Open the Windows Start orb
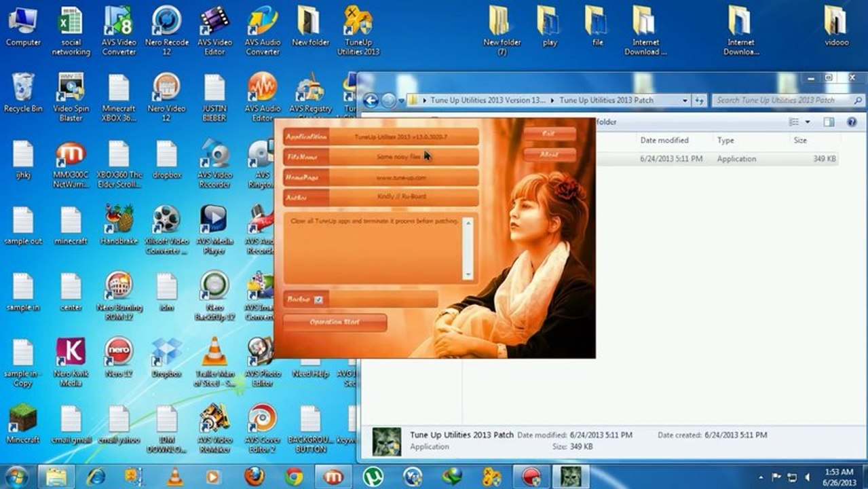The width and height of the screenshot is (868, 489). coord(16,476)
